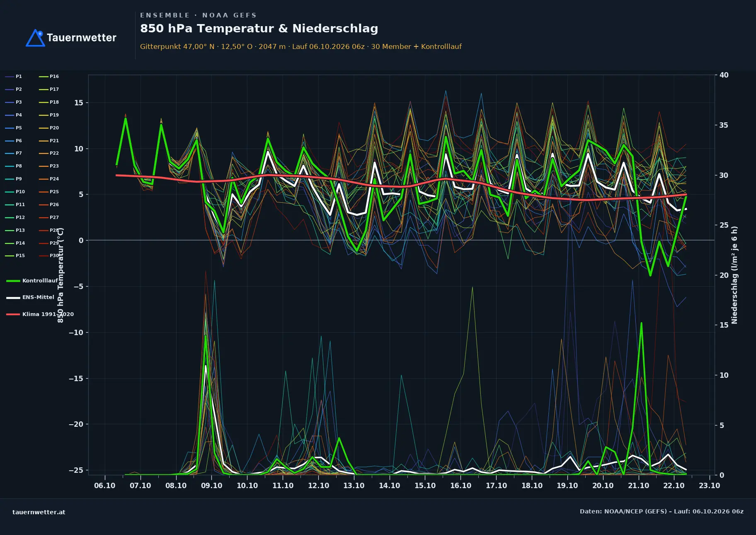Click the 21.10 date tick label
The image size is (756, 535).
tap(639, 486)
